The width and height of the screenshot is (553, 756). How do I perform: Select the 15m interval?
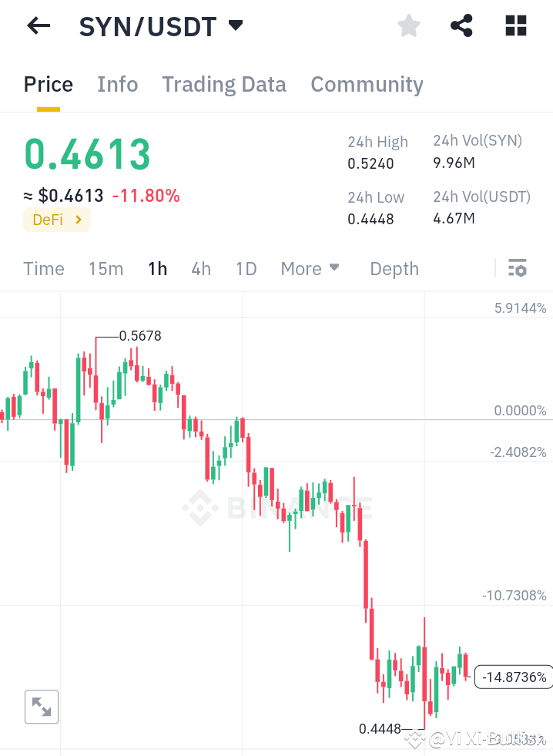(106, 269)
